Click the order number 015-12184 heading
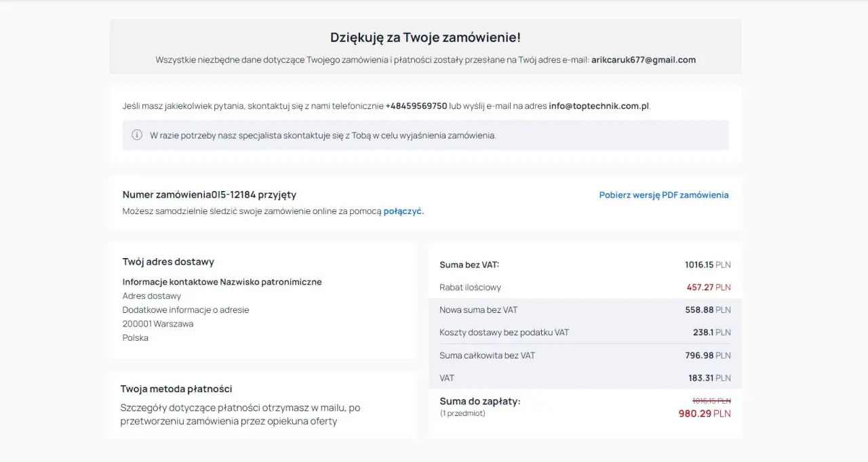 tap(209, 194)
